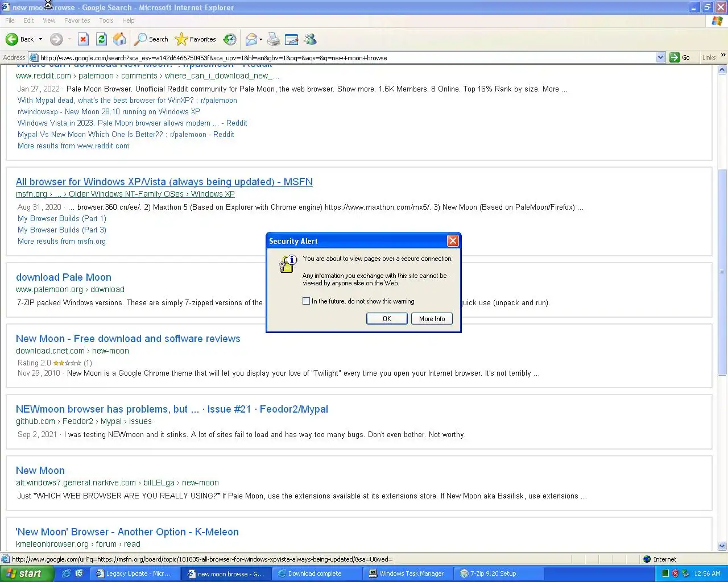Go back with the Back arrow

click(19, 39)
